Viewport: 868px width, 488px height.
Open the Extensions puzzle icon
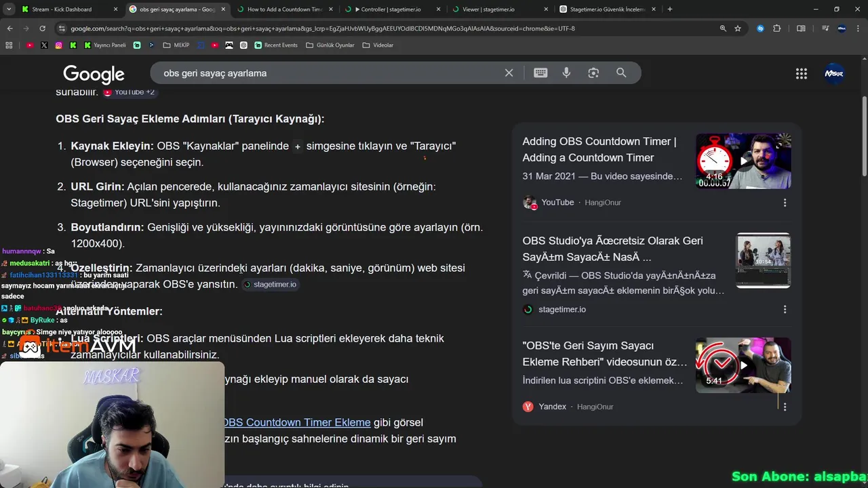tap(777, 28)
